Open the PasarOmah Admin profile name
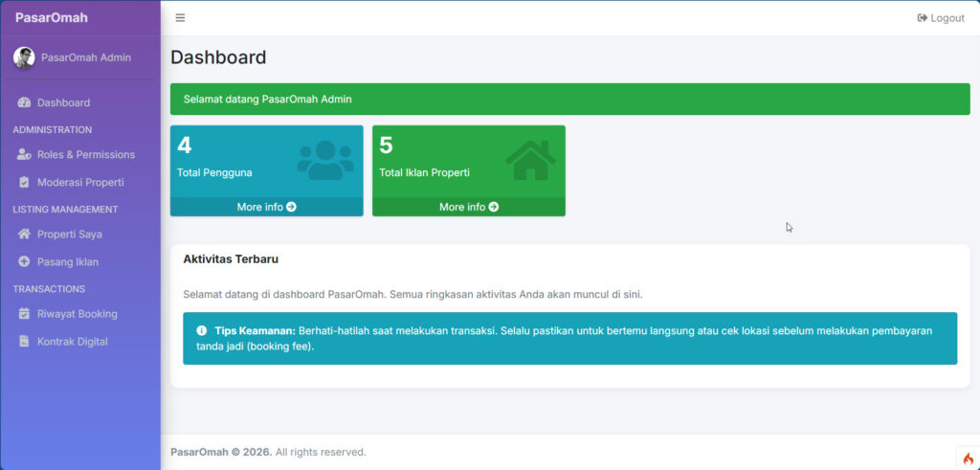 [x=86, y=57]
